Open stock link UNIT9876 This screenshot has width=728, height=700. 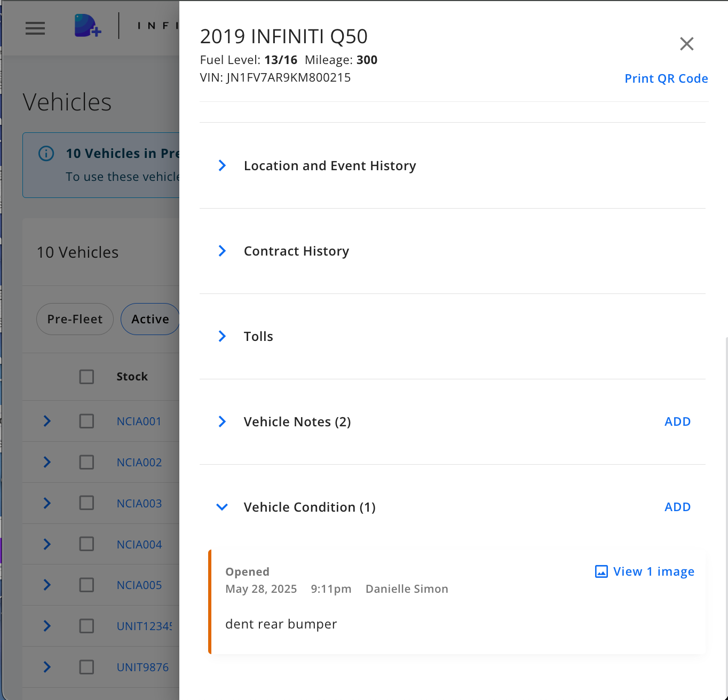pos(143,667)
